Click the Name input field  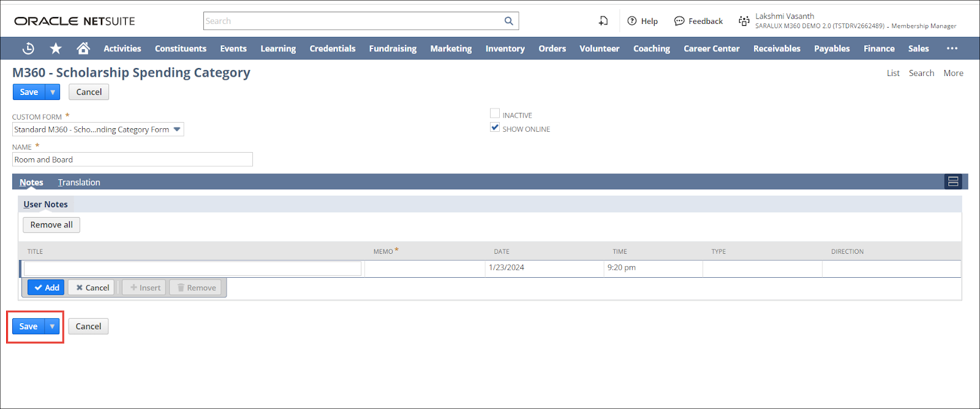pyautogui.click(x=132, y=159)
